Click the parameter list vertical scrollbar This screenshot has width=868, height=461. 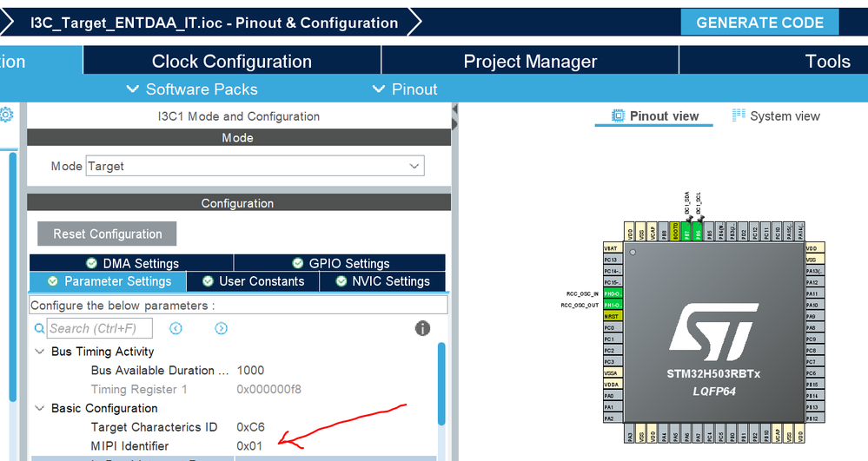click(441, 384)
